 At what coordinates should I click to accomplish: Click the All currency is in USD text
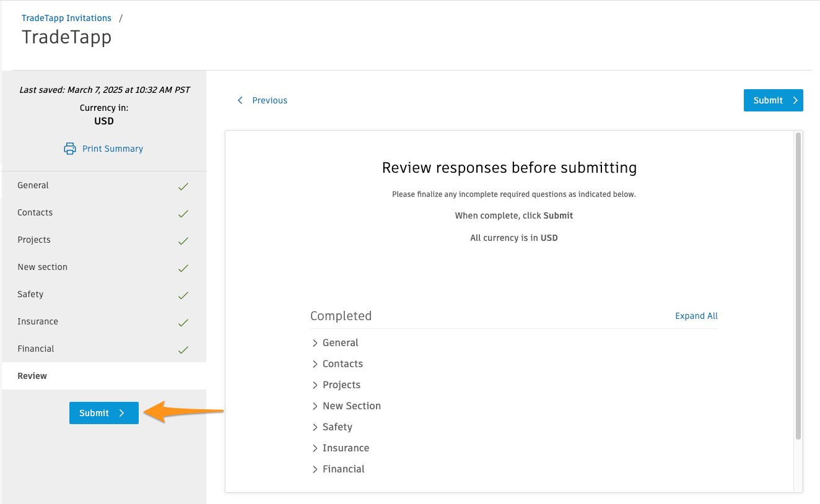point(514,238)
